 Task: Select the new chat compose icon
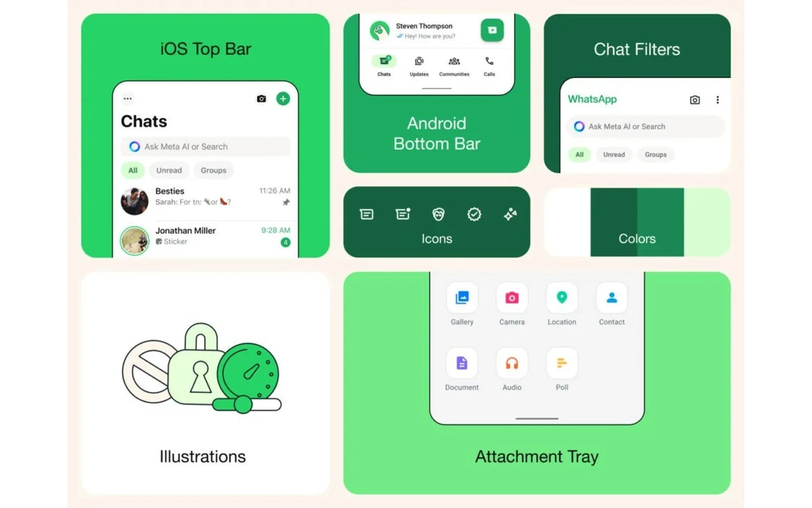[x=283, y=99]
